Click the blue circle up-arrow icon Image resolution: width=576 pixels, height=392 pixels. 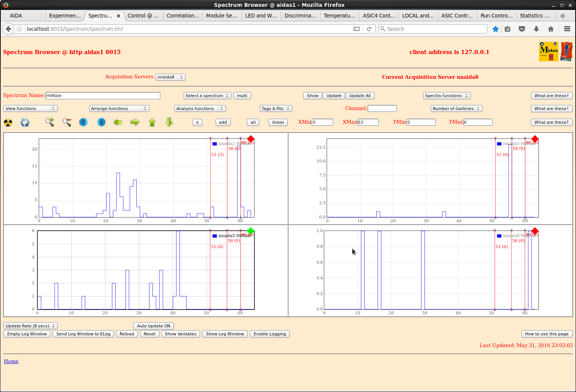pos(101,122)
